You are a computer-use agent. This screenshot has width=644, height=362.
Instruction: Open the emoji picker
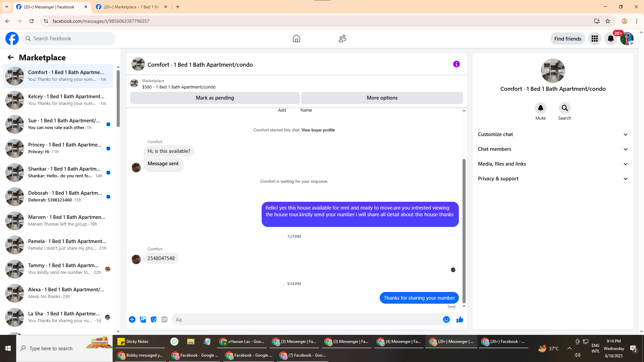tap(446, 319)
